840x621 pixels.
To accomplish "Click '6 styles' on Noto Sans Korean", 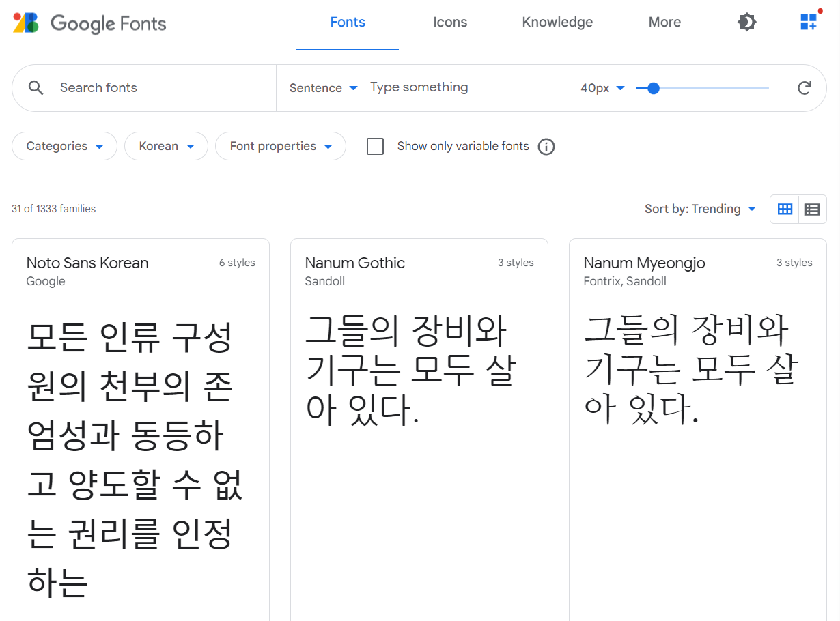I will point(237,263).
